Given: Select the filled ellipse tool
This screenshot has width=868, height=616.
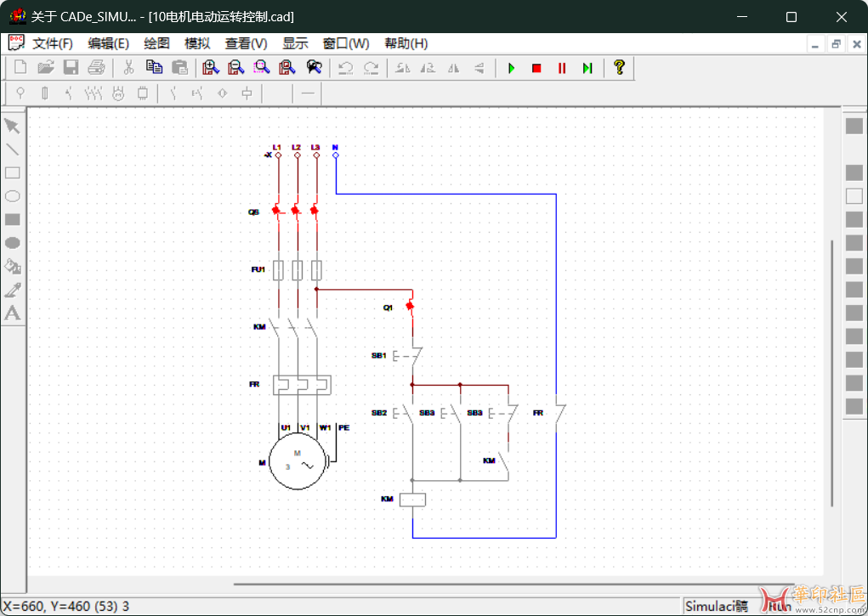Looking at the screenshot, I should pos(12,242).
